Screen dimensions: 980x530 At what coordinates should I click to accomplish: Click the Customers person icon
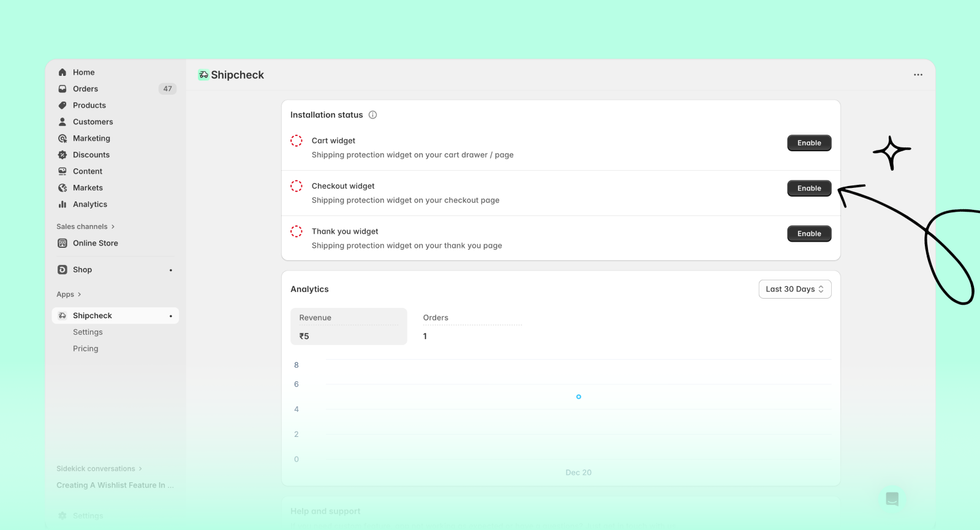pos(62,122)
